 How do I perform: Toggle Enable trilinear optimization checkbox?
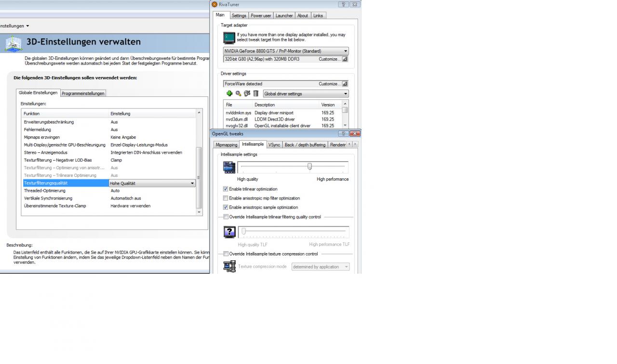pyautogui.click(x=226, y=189)
